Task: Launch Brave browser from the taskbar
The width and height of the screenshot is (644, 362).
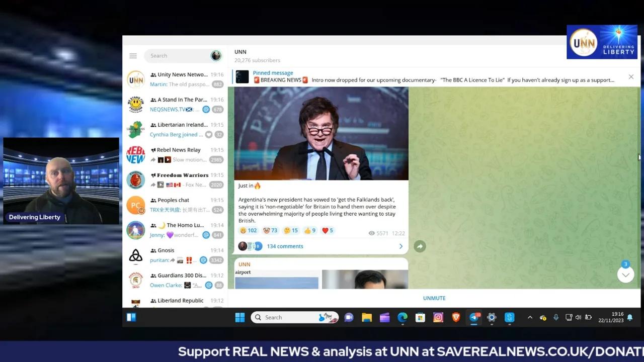Action: tap(456, 317)
